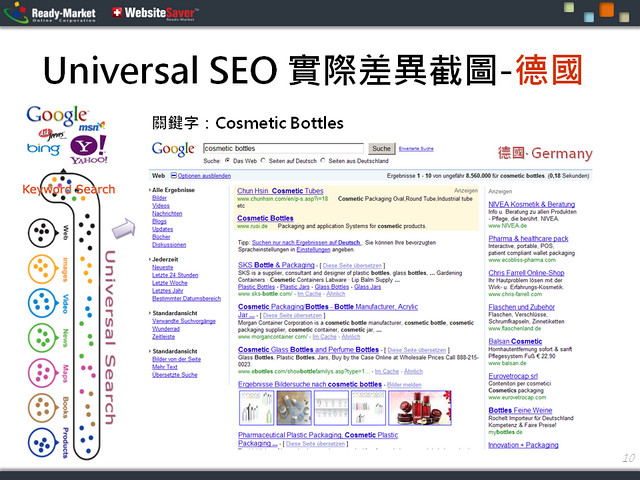The height and width of the screenshot is (480, 640).
Task: Open the Bilder filter in sidebar
Action: point(159,198)
